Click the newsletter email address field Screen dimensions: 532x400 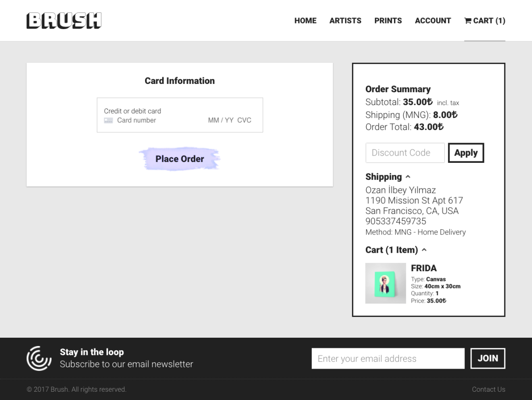pos(387,358)
